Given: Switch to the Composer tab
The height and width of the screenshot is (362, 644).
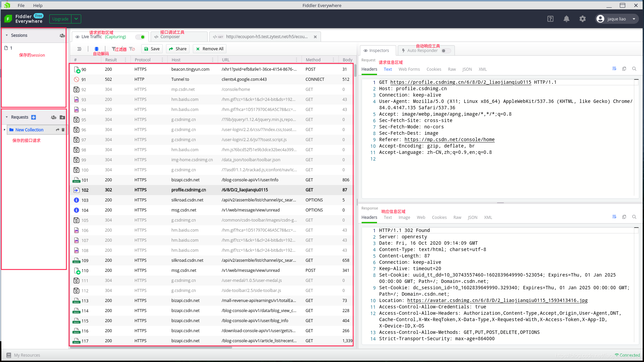Looking at the screenshot, I should 170,37.
